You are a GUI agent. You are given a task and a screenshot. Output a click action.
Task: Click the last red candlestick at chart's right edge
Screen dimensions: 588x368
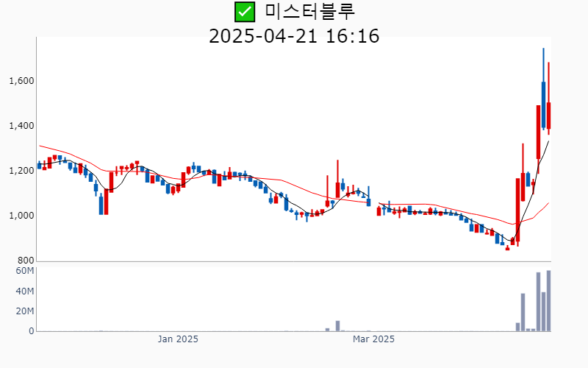tap(548, 116)
